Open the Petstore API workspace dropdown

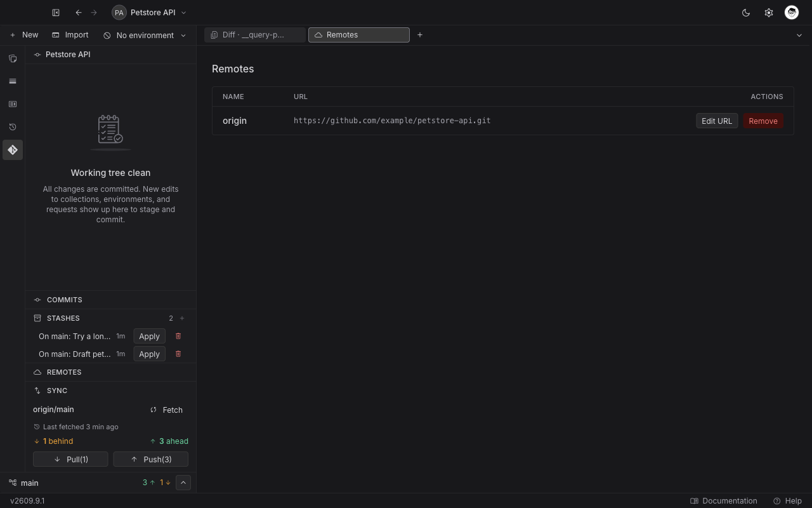149,13
